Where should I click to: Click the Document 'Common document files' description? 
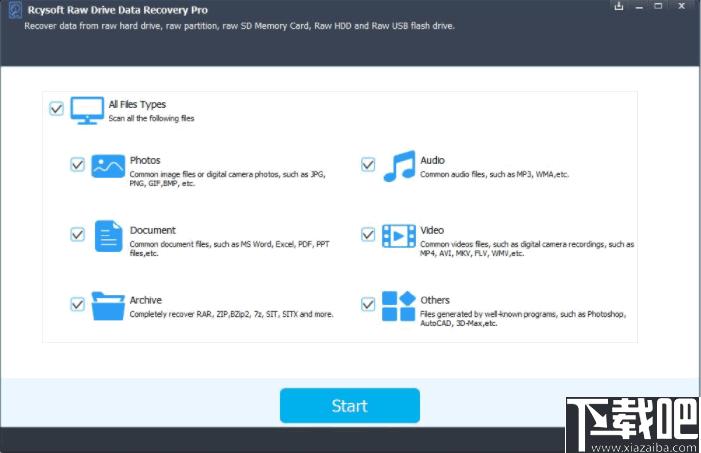(x=230, y=249)
